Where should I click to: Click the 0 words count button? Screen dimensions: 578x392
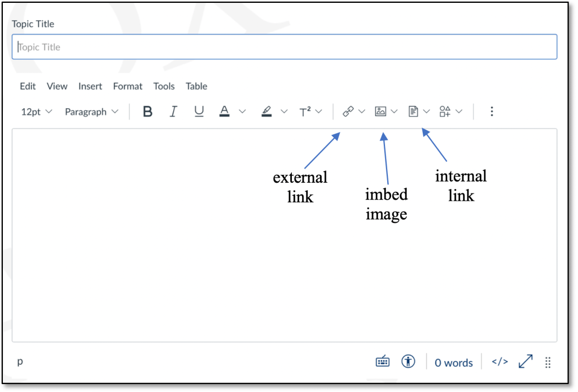click(x=453, y=363)
